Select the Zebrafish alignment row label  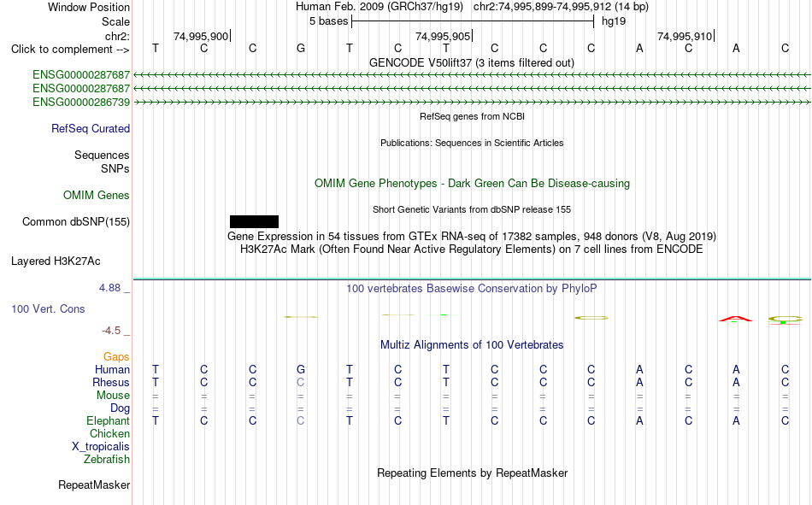pos(107,459)
